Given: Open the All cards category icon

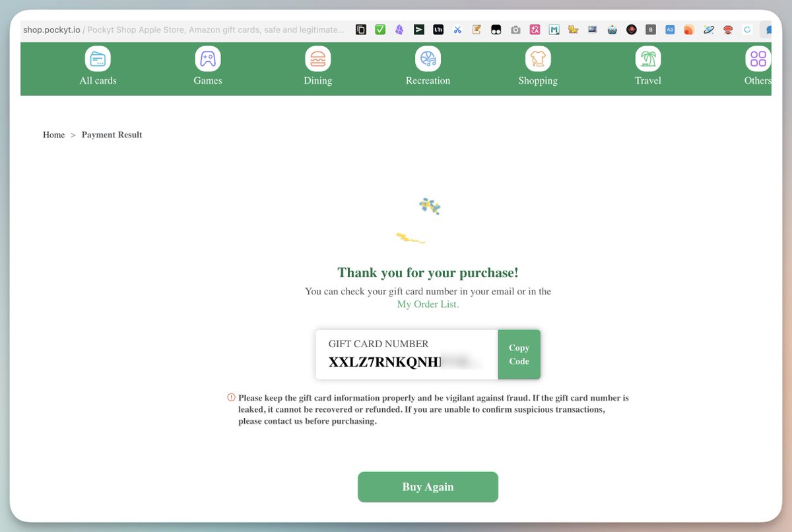Looking at the screenshot, I should 98,59.
